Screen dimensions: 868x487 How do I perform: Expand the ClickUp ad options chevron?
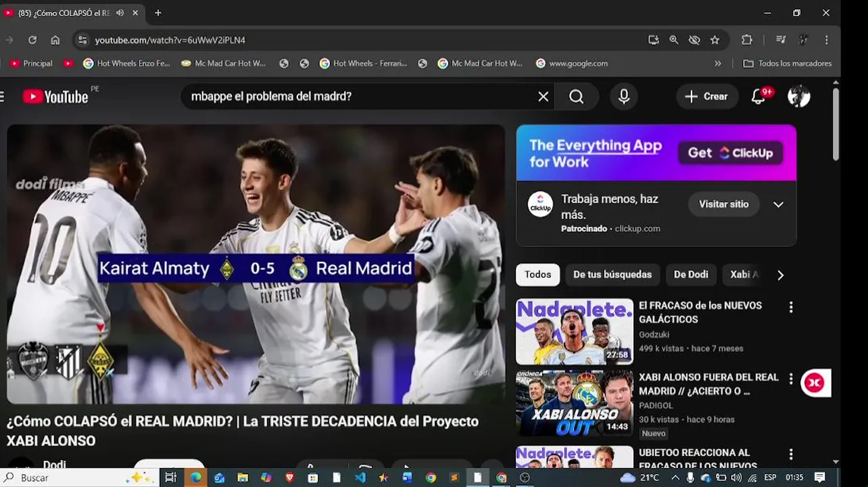[778, 204]
